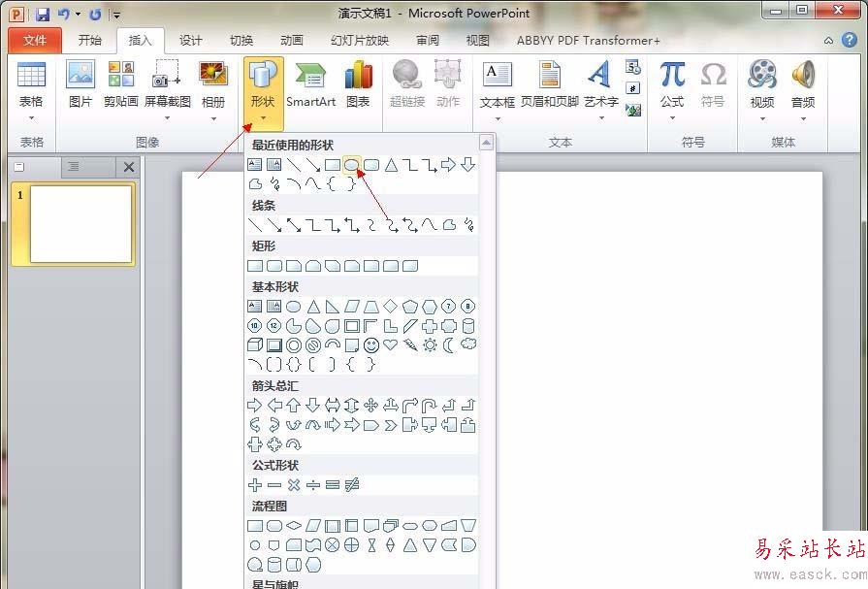Click the 图片 picture icon
Screen dimensions: 868x589
pyautogui.click(x=80, y=84)
